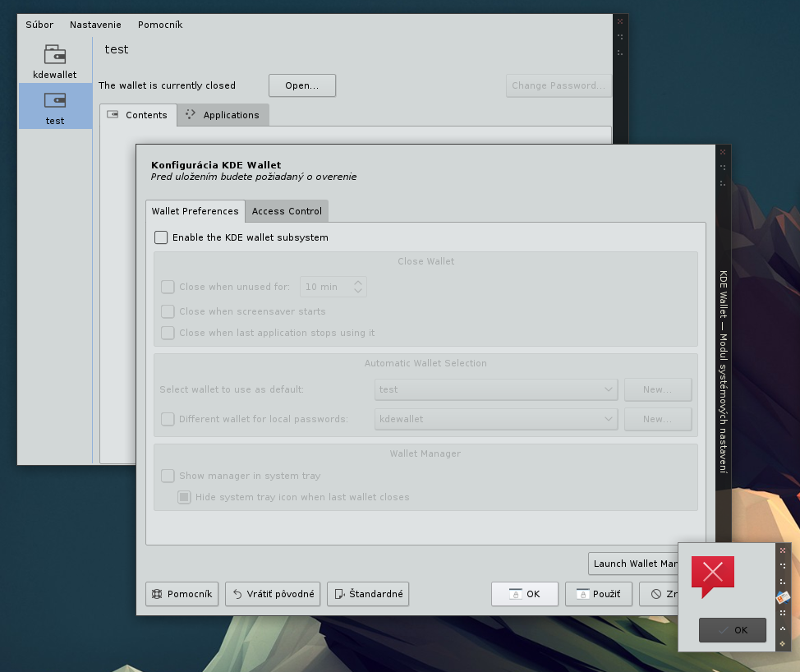Toggle Hide system tray icon when last wallet closes
The width and height of the screenshot is (800, 672).
tap(184, 497)
